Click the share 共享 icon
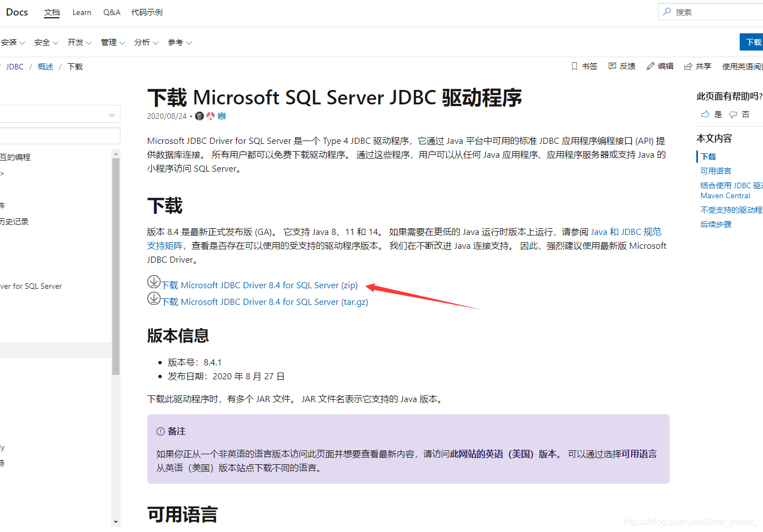The image size is (763, 532). pos(688,66)
